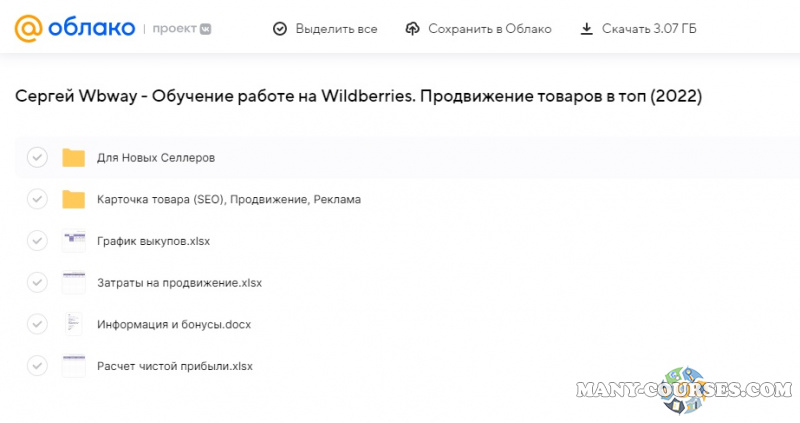Viewport: 800px width, 423px height.
Task: Click the cloud upload icon in toolbar
Action: pyautogui.click(x=413, y=29)
